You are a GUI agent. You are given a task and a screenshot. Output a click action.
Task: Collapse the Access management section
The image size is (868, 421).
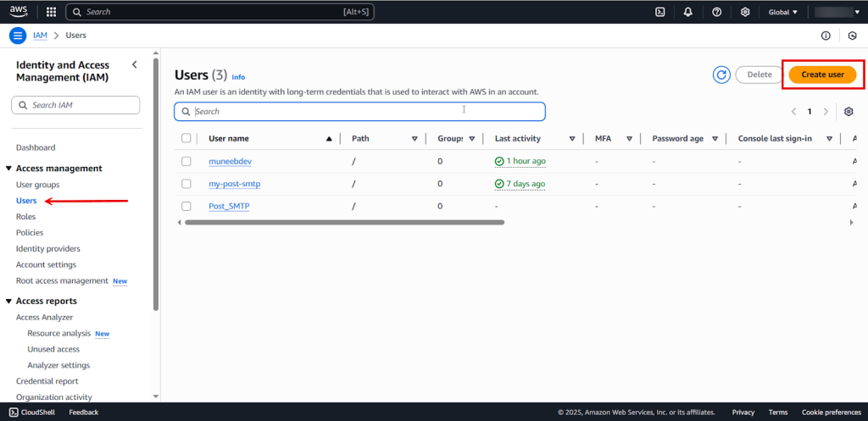(x=8, y=169)
